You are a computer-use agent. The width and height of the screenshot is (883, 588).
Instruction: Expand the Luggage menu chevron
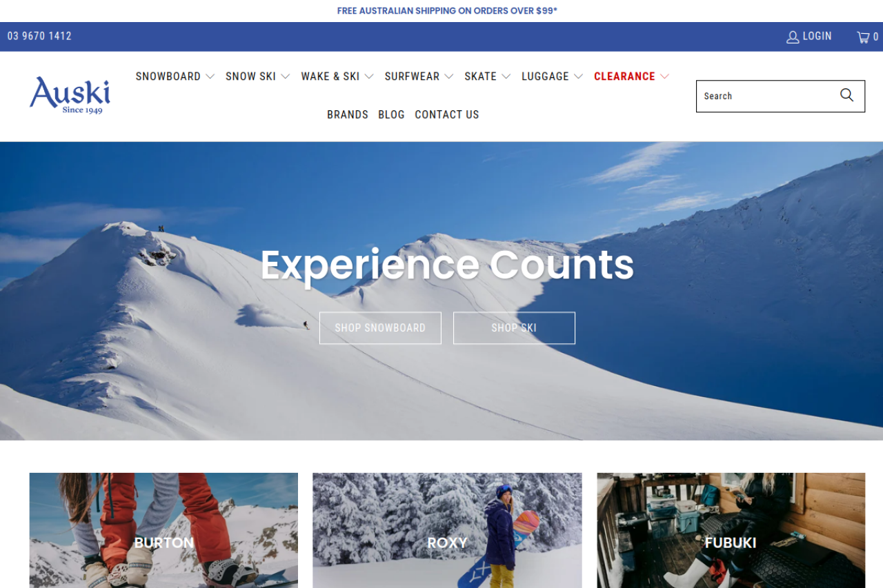[578, 77]
